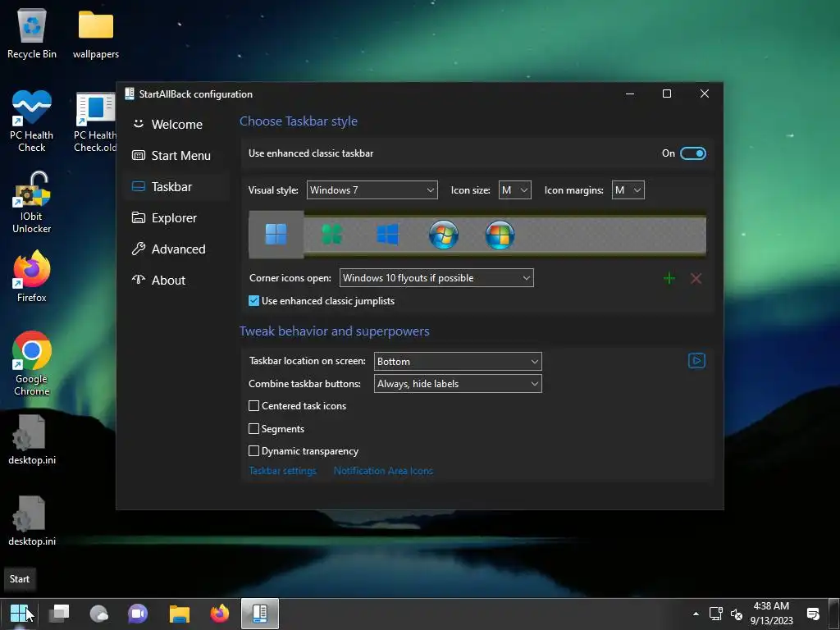Image resolution: width=840 pixels, height=630 pixels.
Task: Open the Icon margins dropdown
Action: [628, 190]
